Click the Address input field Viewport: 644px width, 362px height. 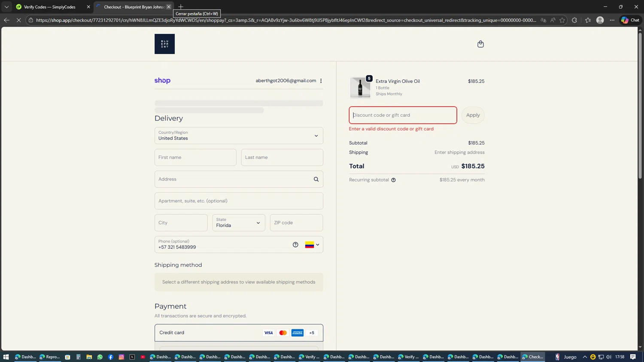click(239, 179)
